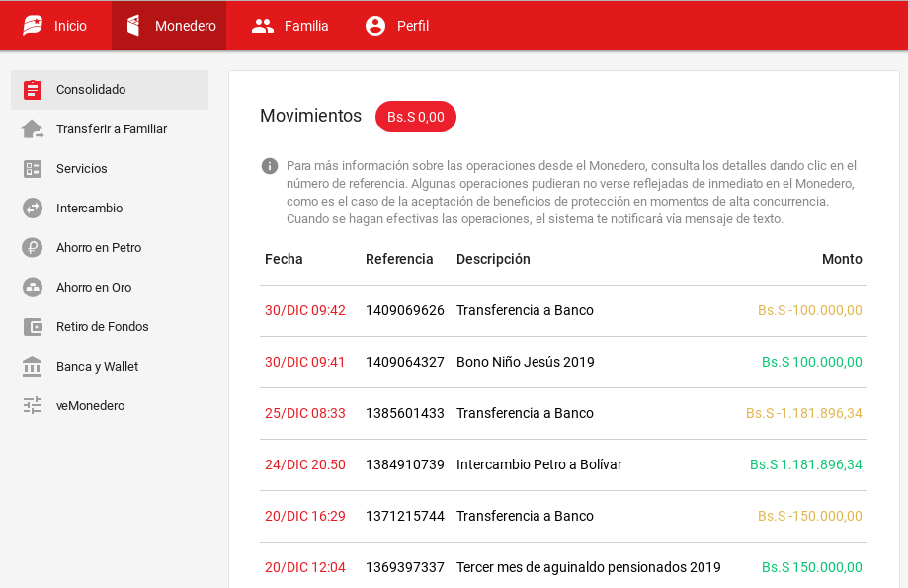Open reference number 1384910739
This screenshot has height=588, width=908.
click(405, 464)
